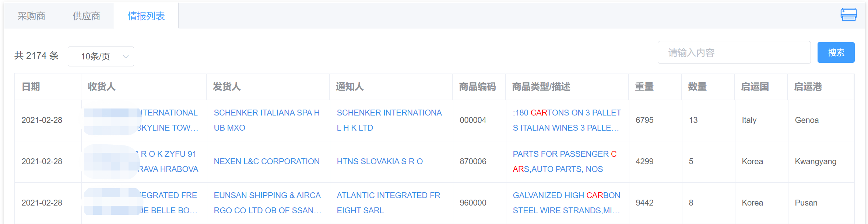868x224 pixels.
Task: Click the date in the Genoa row
Action: (42, 120)
